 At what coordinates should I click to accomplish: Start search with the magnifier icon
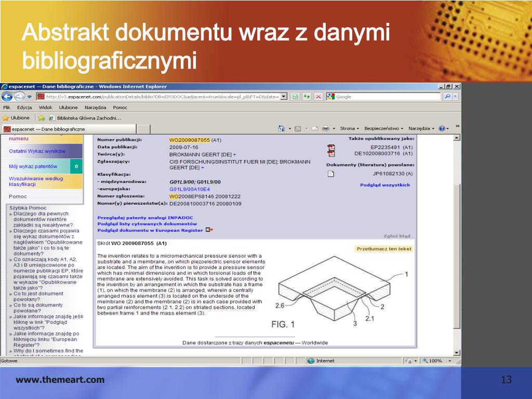pyautogui.click(x=447, y=97)
